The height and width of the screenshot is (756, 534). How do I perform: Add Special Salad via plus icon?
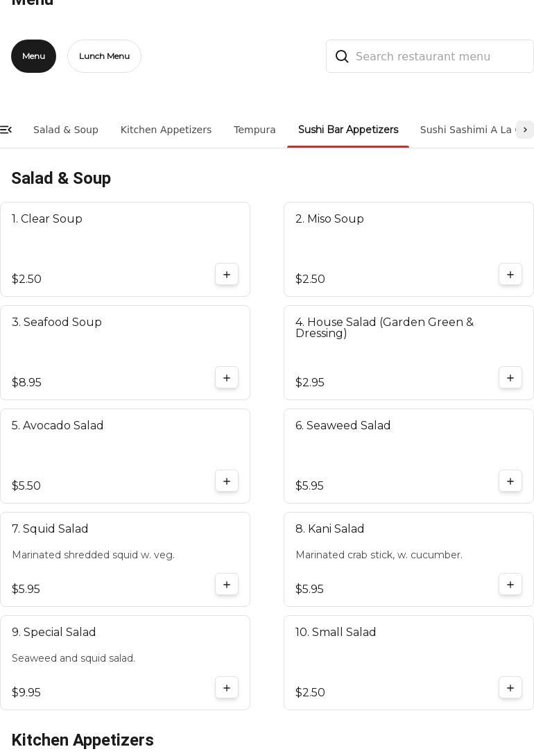(x=227, y=688)
